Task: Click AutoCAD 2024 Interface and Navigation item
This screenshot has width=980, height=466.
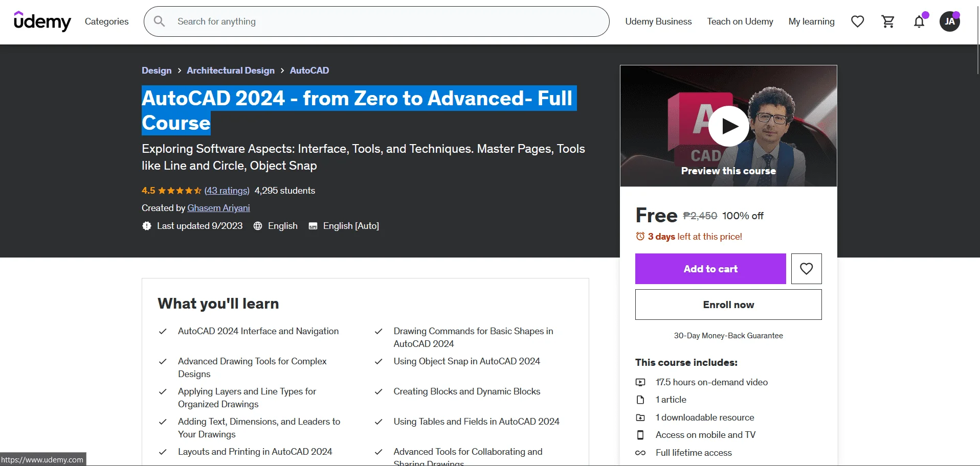Action: pos(258,331)
